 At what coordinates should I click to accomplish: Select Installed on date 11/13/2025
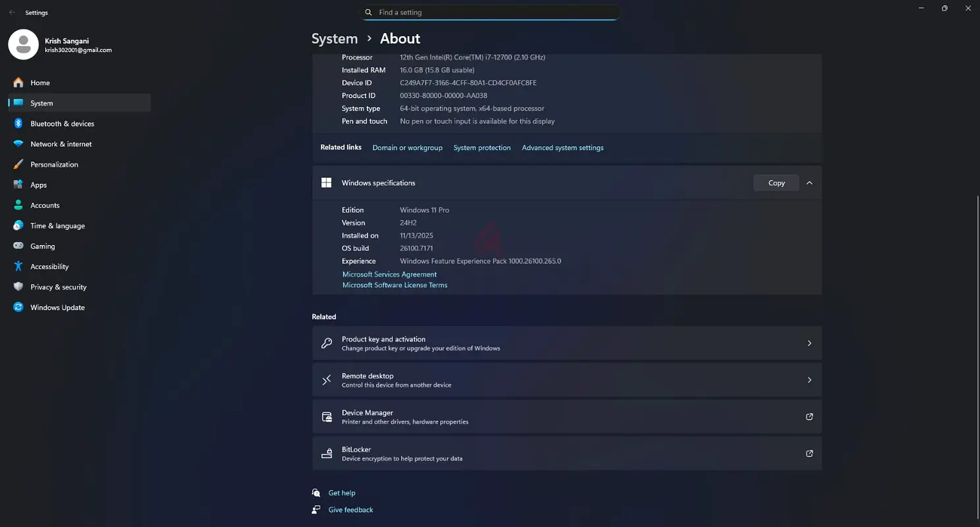(x=416, y=236)
